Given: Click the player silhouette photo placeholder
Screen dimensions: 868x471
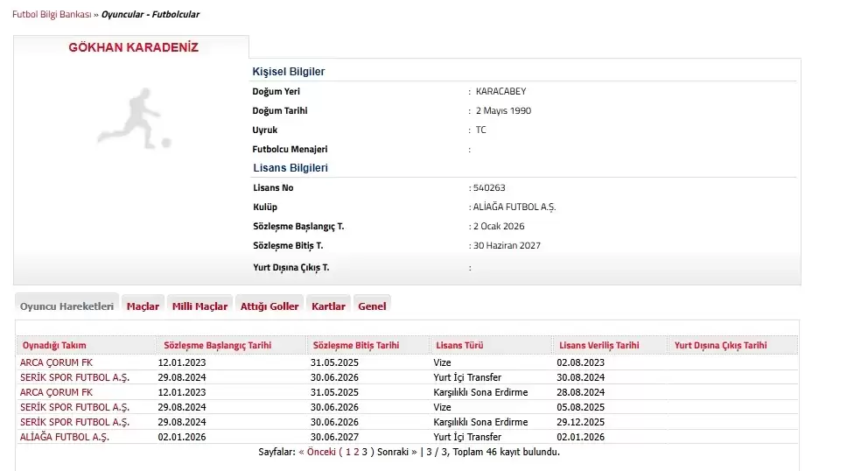Looking at the screenshot, I should pos(133,121).
